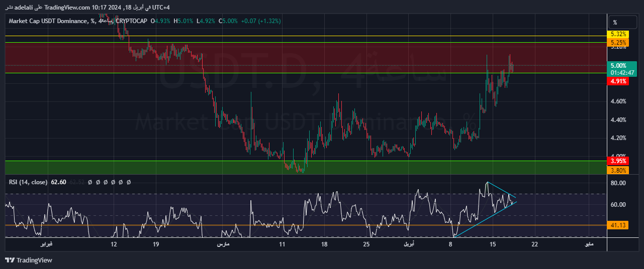This screenshot has height=269, width=644.
Task: Click the RSI (14, close) indicator legend
Action: (x=28, y=182)
